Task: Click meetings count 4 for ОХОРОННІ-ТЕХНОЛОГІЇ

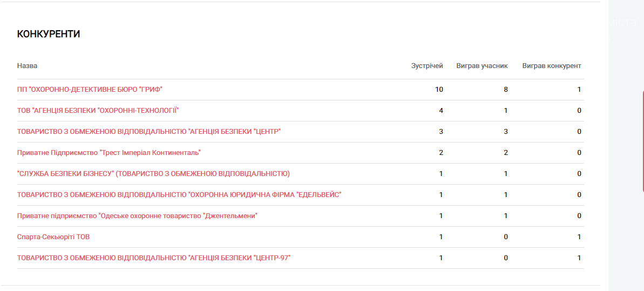Action: [441, 111]
